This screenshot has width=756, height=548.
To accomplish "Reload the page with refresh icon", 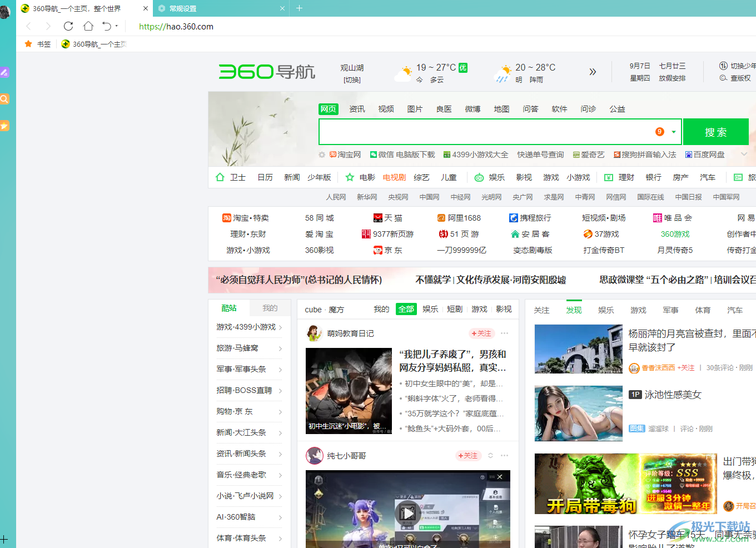I will click(68, 26).
